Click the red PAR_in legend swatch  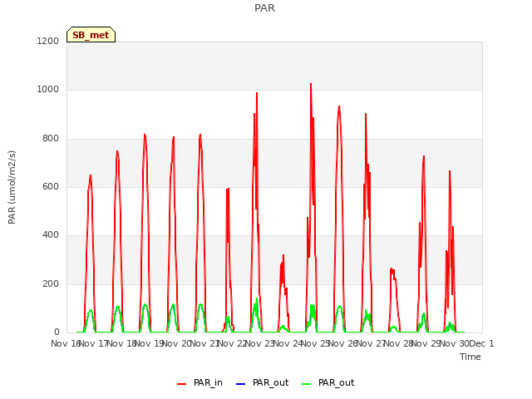point(182,384)
